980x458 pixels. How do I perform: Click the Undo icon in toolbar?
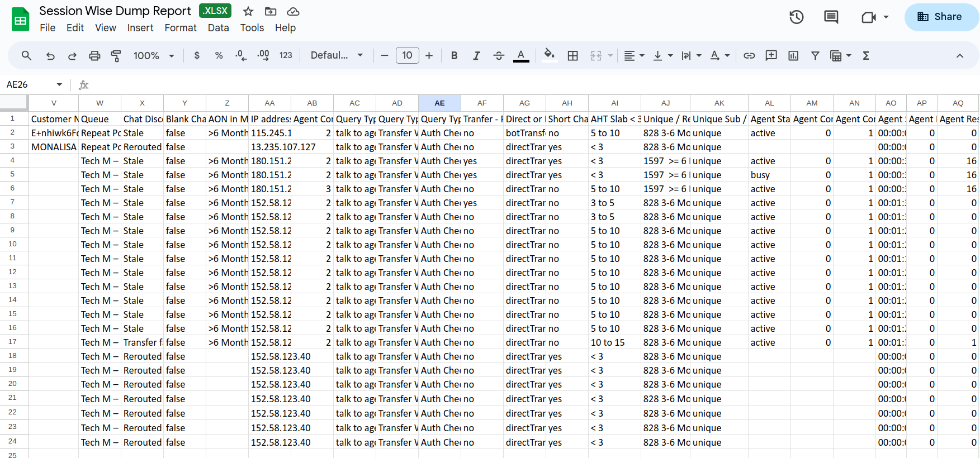click(50, 56)
